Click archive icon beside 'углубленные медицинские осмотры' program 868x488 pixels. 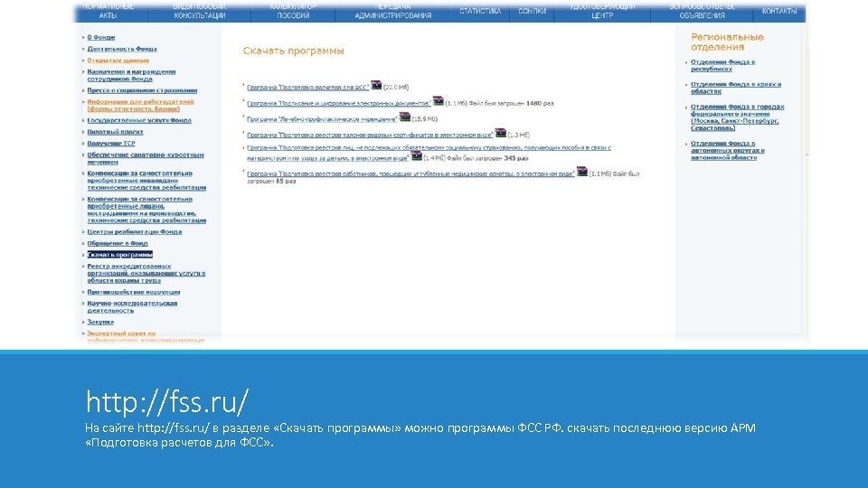(x=581, y=172)
